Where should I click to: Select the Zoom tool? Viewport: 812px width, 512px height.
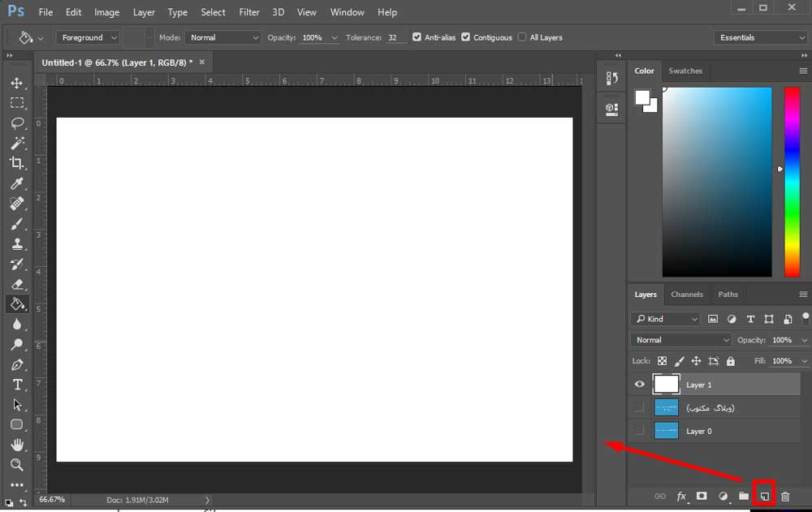click(x=16, y=465)
